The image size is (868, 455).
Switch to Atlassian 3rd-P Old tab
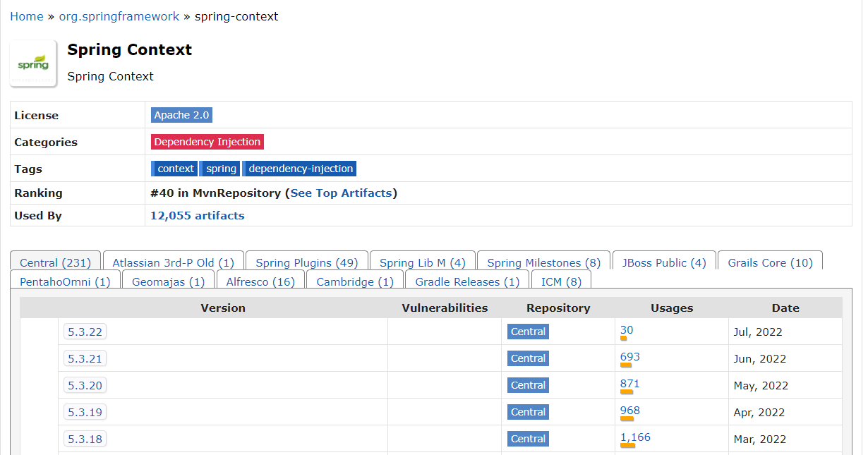[174, 262]
